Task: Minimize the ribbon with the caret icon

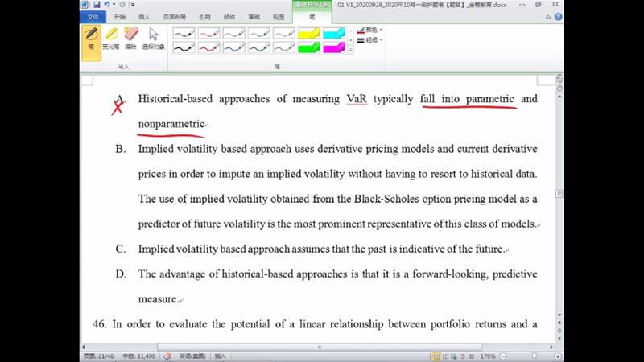Action: (548, 17)
